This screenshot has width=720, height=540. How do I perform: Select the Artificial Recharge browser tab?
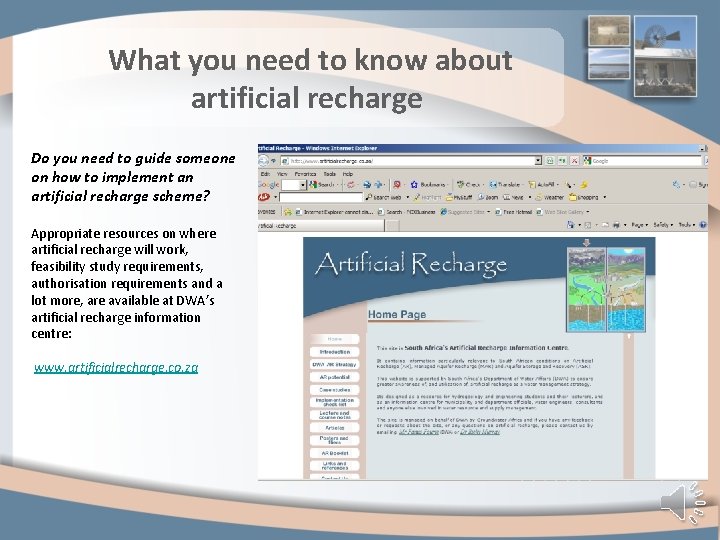(321, 226)
